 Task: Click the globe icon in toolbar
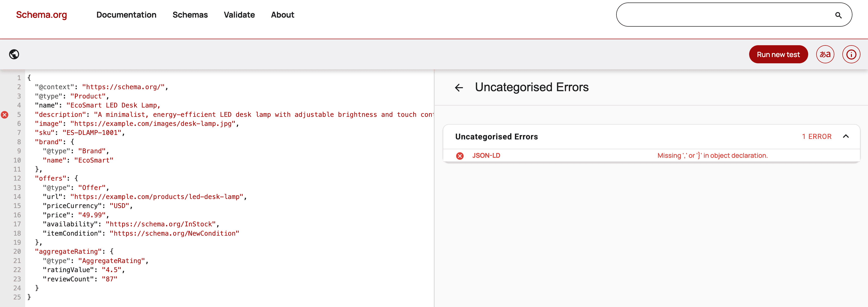14,54
